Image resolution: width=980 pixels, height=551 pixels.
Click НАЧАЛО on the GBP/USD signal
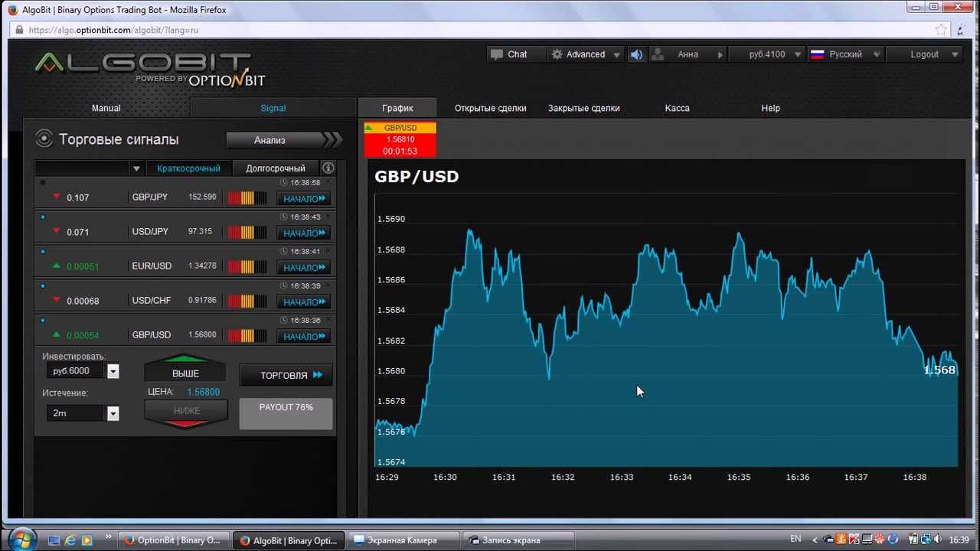[303, 337]
